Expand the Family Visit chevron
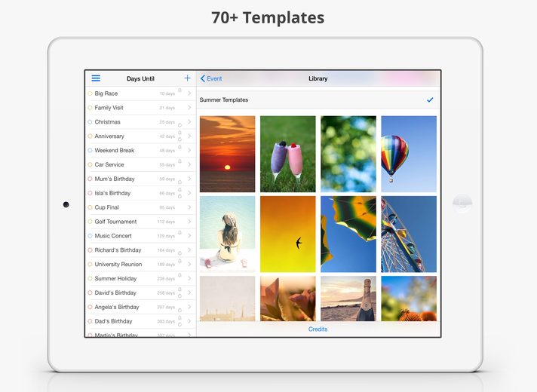Screen dimensions: 537x392 pyautogui.click(x=189, y=108)
